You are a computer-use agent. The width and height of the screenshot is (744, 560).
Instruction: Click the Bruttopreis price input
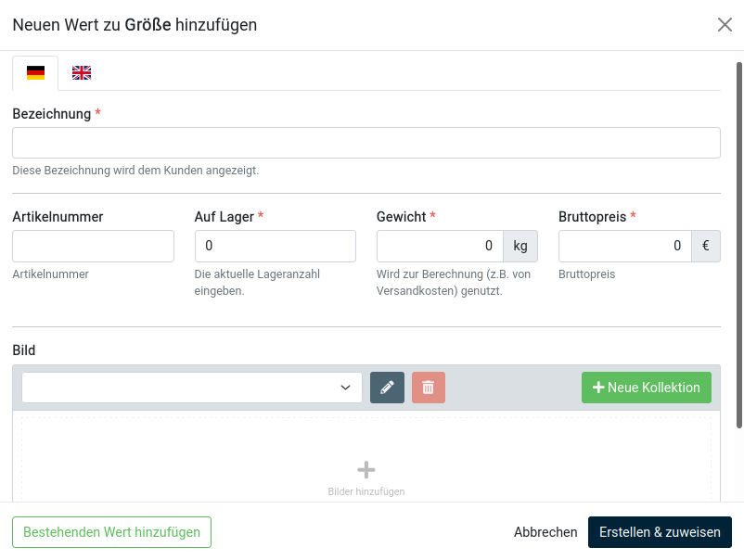pos(624,246)
